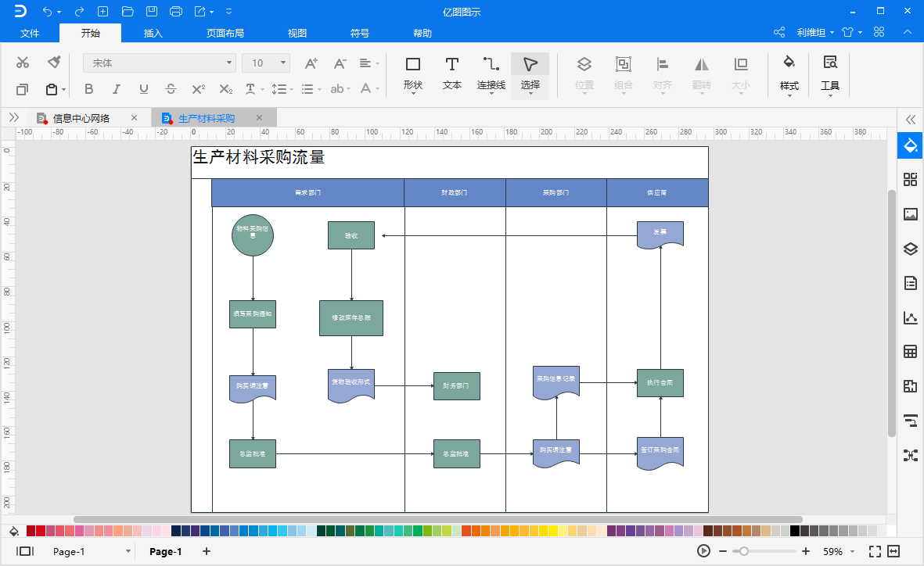
Task: Click the zoom slider handle
Action: (x=744, y=551)
